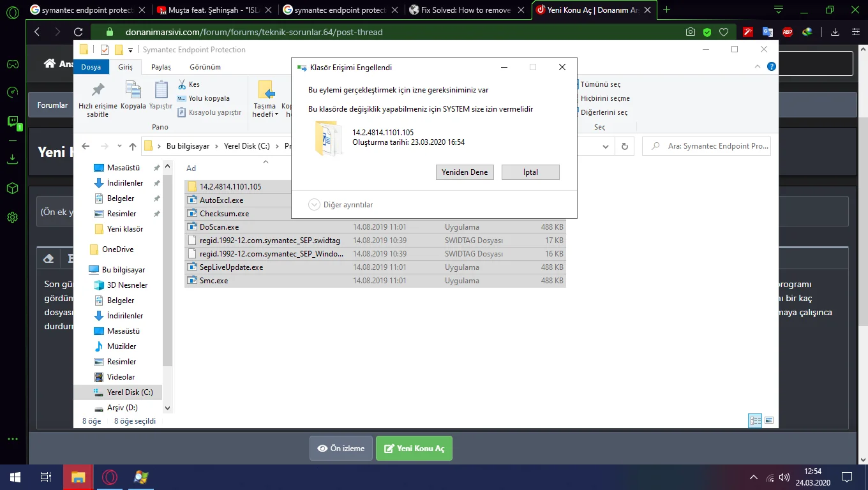The height and width of the screenshot is (490, 868).
Task: Open Videolar in navigation pane
Action: [x=121, y=377]
